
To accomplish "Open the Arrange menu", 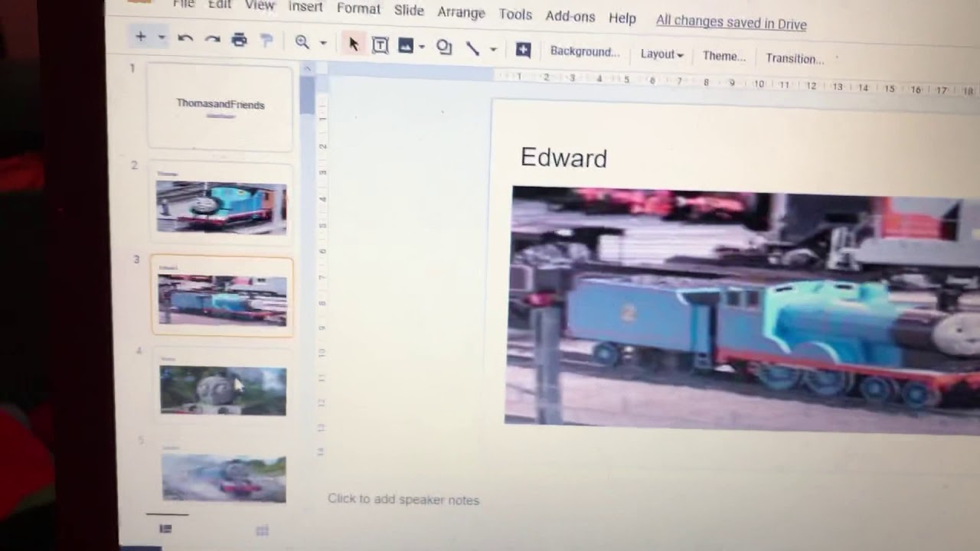I will 461,12.
